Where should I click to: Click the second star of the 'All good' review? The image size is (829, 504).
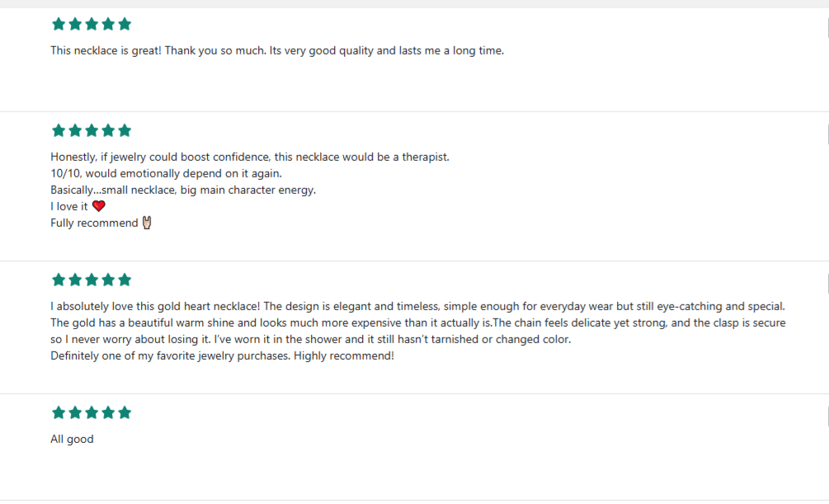75,412
